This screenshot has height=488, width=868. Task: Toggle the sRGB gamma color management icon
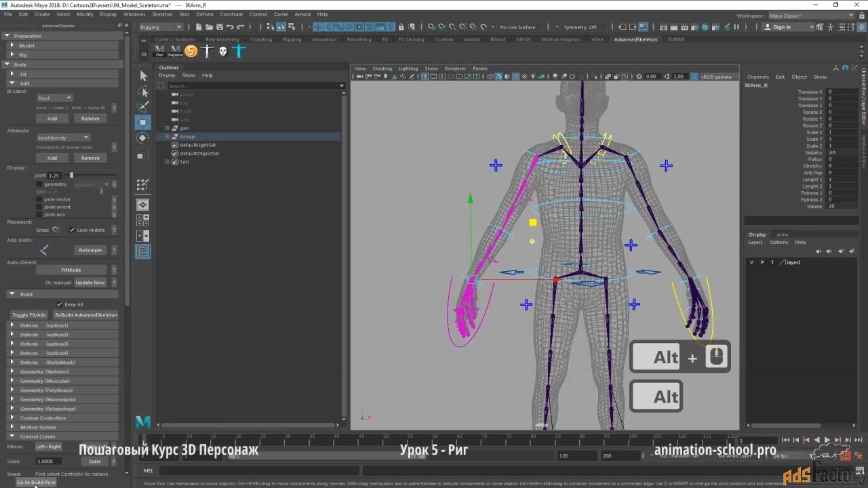[694, 77]
